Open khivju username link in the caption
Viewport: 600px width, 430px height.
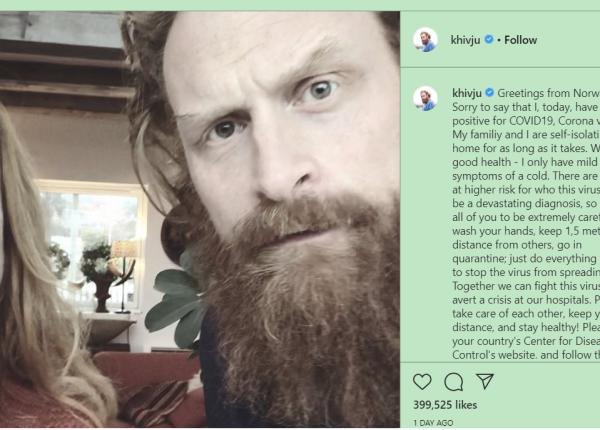[466, 93]
